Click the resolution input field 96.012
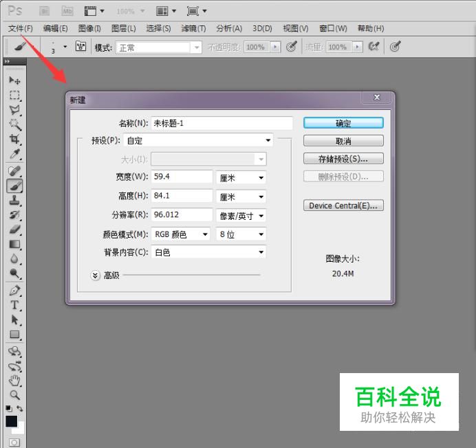This screenshot has height=448, width=476. pyautogui.click(x=182, y=215)
